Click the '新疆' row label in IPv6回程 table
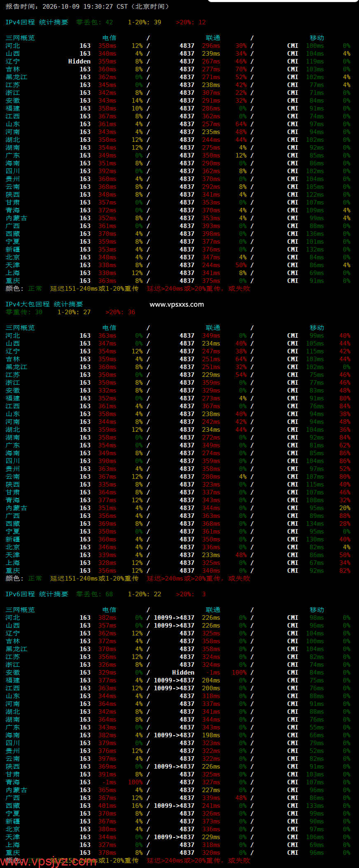This screenshot has height=868, width=359. [x=13, y=821]
